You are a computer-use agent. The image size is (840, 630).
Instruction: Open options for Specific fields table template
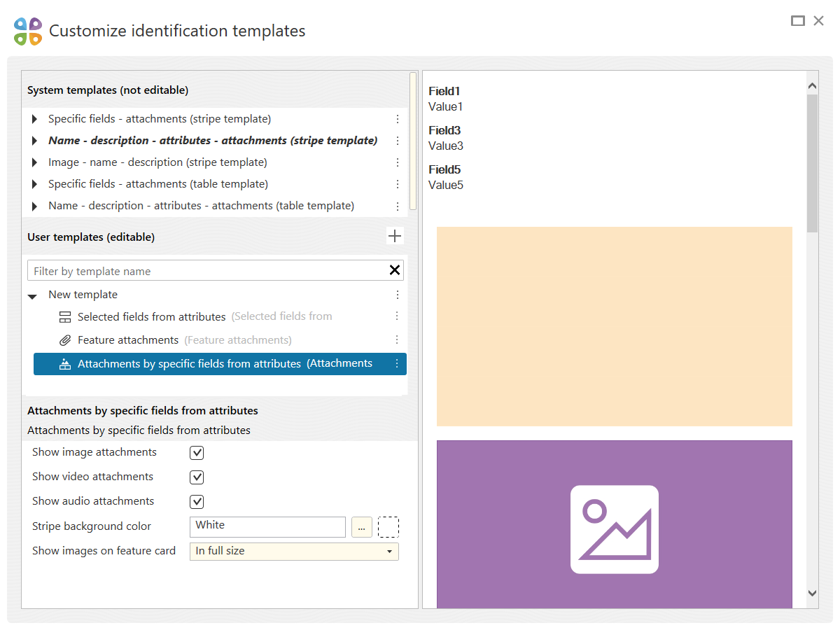coord(398,184)
